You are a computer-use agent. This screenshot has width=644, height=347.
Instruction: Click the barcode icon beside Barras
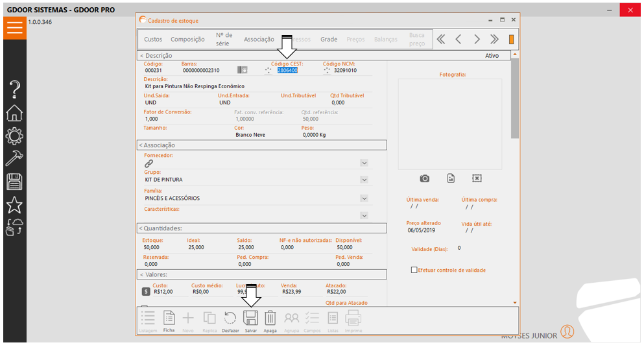243,70
